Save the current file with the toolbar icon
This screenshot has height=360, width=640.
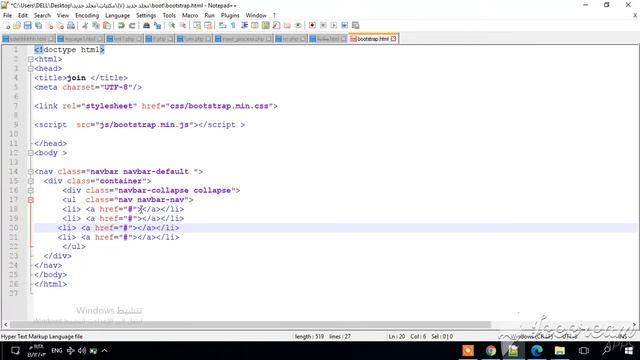pos(28,25)
